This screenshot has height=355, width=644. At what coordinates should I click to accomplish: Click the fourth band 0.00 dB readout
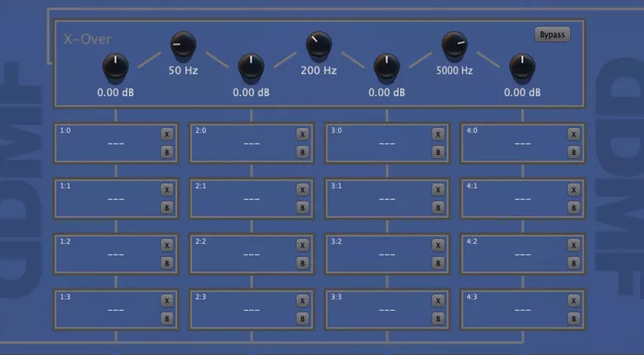pyautogui.click(x=522, y=93)
